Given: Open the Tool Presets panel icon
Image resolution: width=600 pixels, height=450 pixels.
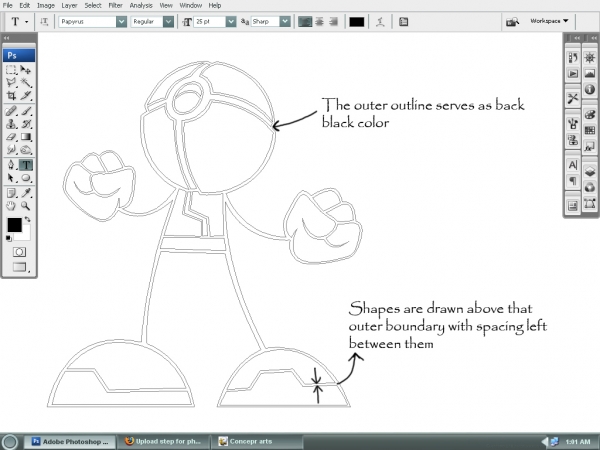Looking at the screenshot, I should [x=572, y=98].
